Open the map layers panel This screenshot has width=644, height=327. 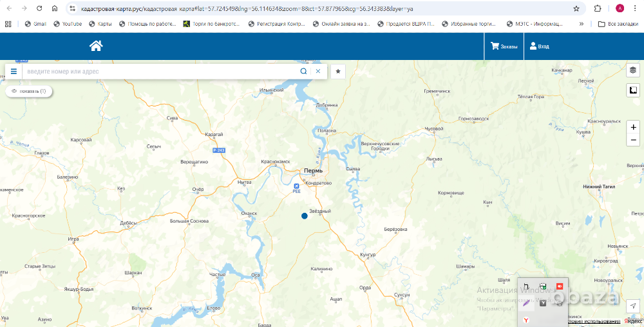point(633,70)
